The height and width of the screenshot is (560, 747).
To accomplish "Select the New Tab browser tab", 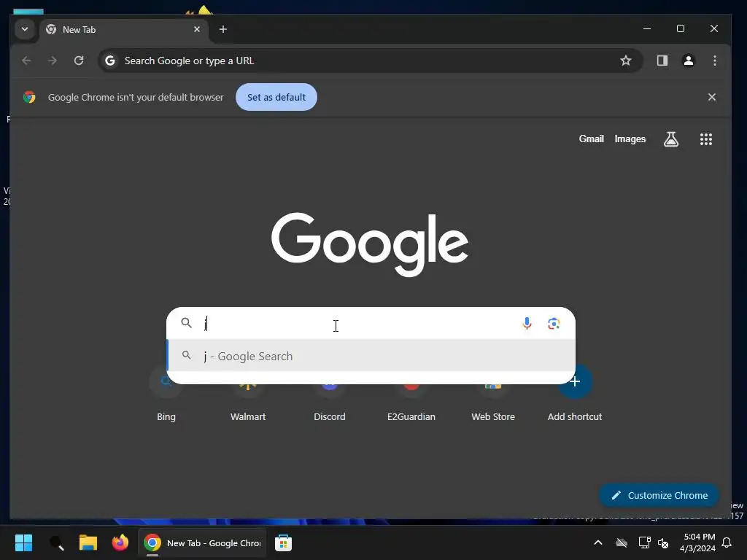I will tap(124, 29).
